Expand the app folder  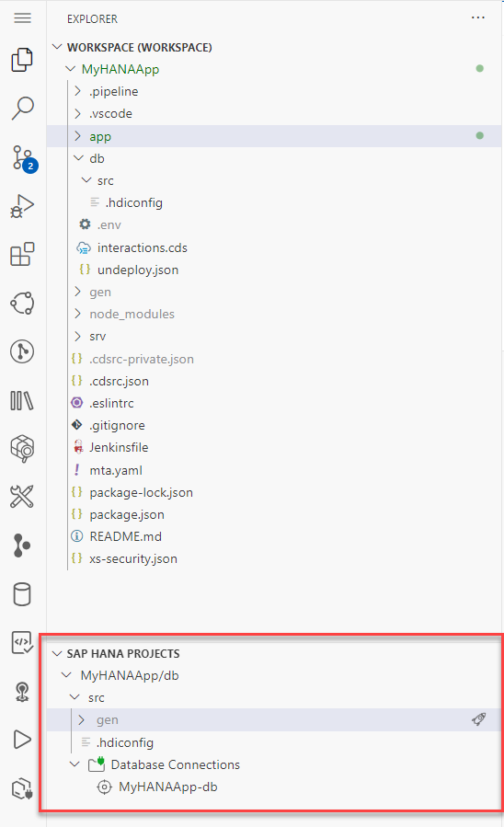pyautogui.click(x=78, y=136)
